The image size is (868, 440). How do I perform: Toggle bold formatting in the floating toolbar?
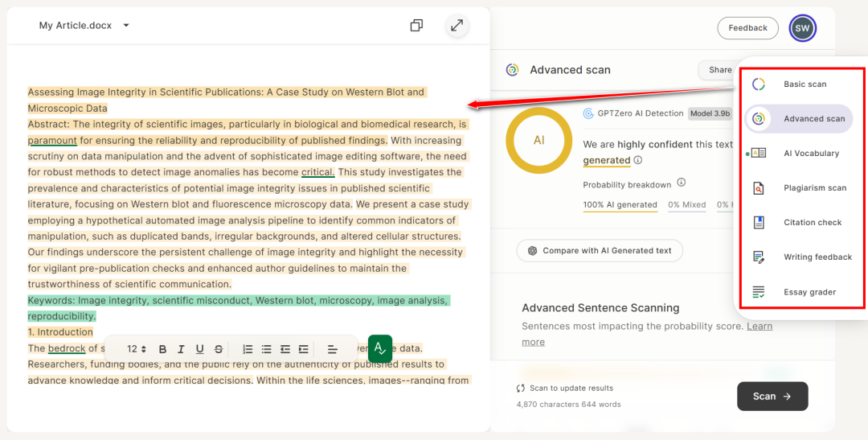pos(163,349)
